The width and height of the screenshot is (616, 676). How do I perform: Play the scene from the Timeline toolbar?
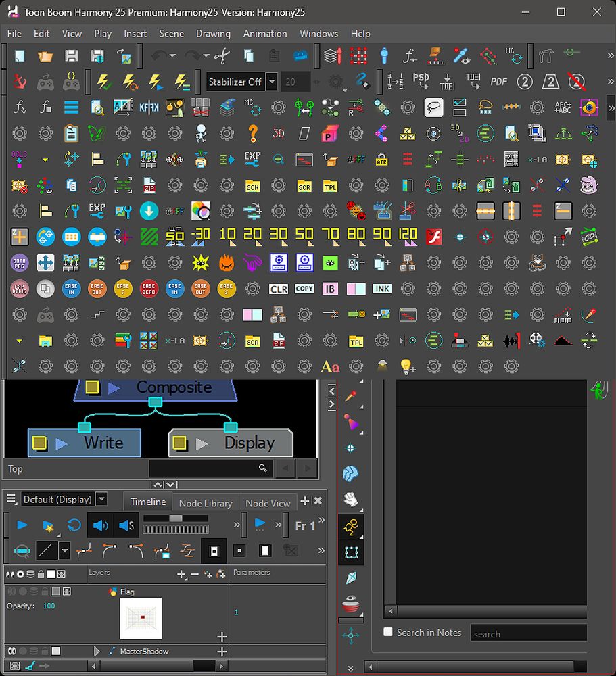click(22, 525)
